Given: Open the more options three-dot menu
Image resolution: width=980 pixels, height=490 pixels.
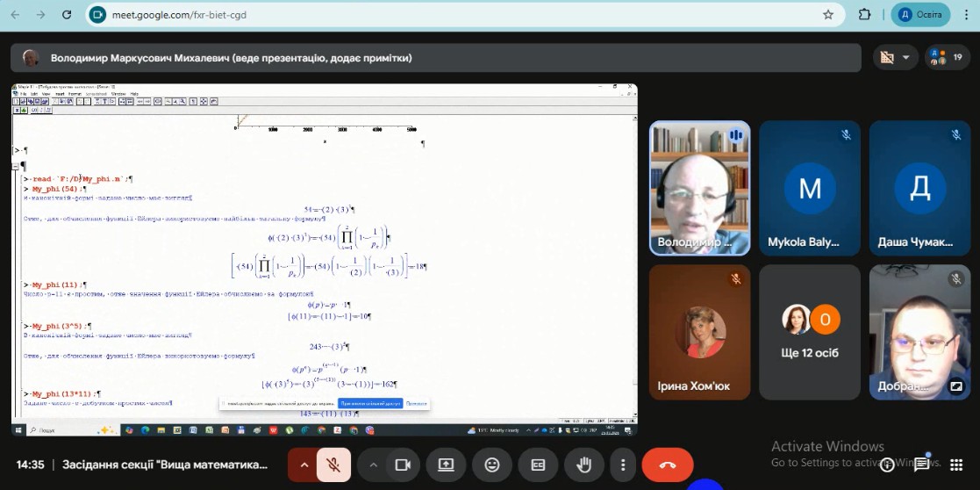Looking at the screenshot, I should click(623, 465).
